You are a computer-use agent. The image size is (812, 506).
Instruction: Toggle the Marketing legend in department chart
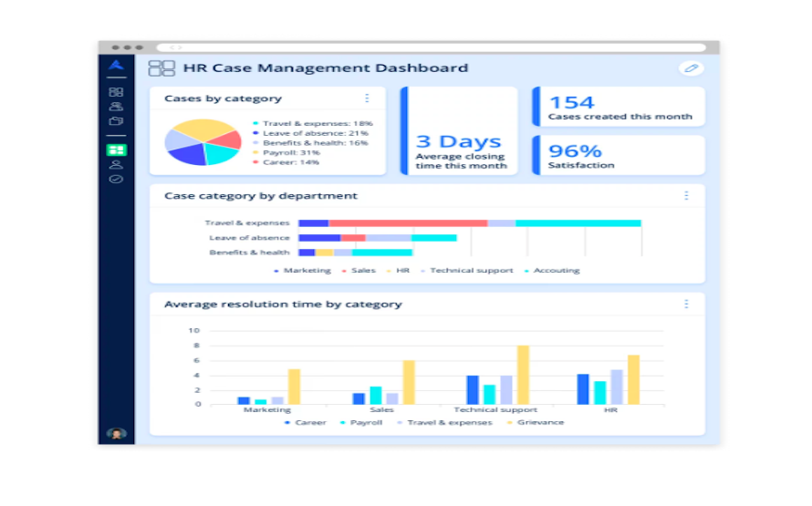tap(302, 271)
